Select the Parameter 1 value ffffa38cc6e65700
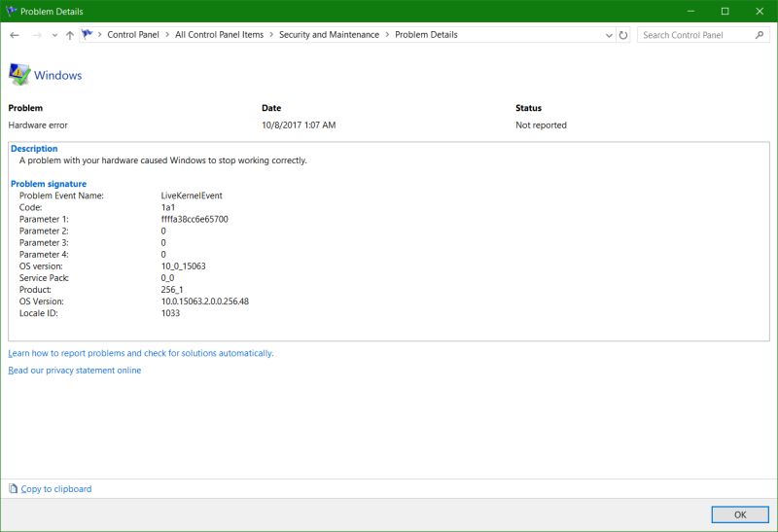778x532 pixels. coord(194,220)
